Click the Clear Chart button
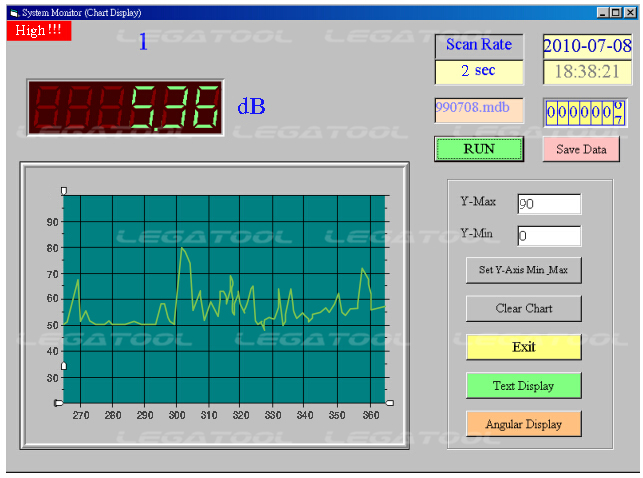The height and width of the screenshot is (478, 643). coord(524,308)
